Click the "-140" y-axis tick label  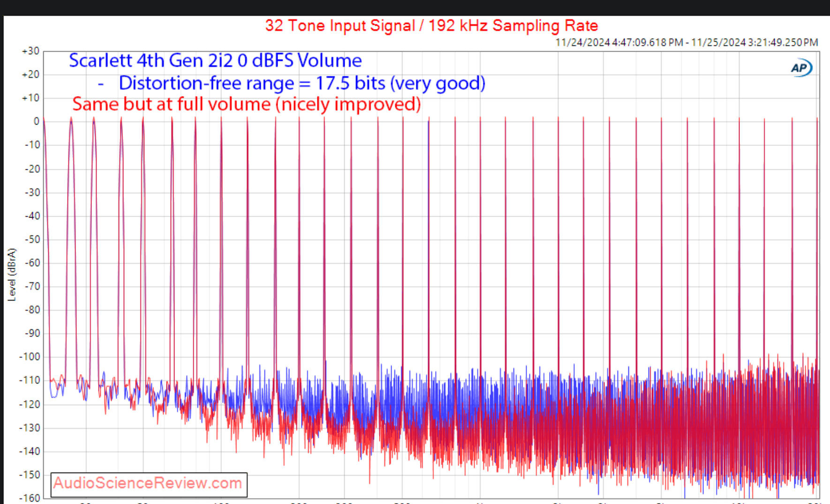[x=30, y=451]
